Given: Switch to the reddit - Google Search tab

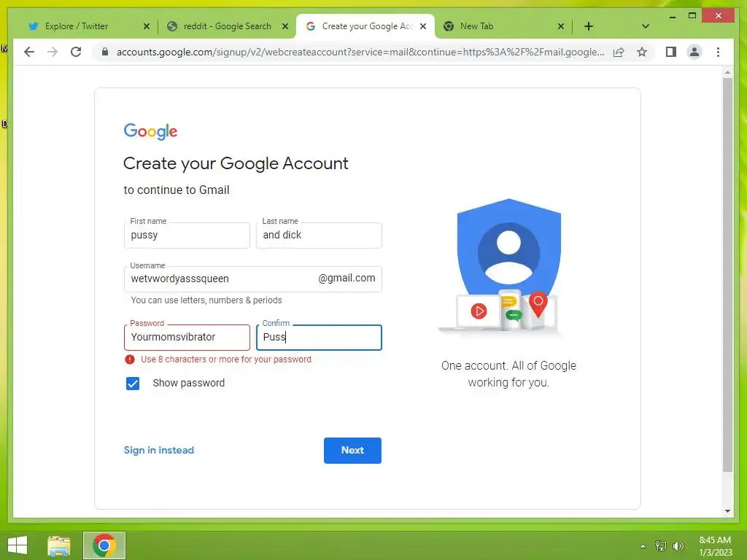Looking at the screenshot, I should click(228, 26).
